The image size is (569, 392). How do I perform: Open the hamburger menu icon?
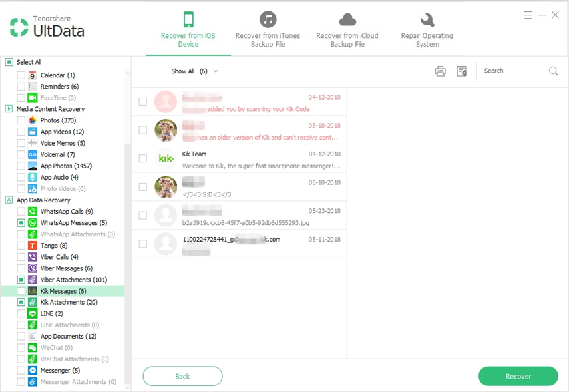528,15
